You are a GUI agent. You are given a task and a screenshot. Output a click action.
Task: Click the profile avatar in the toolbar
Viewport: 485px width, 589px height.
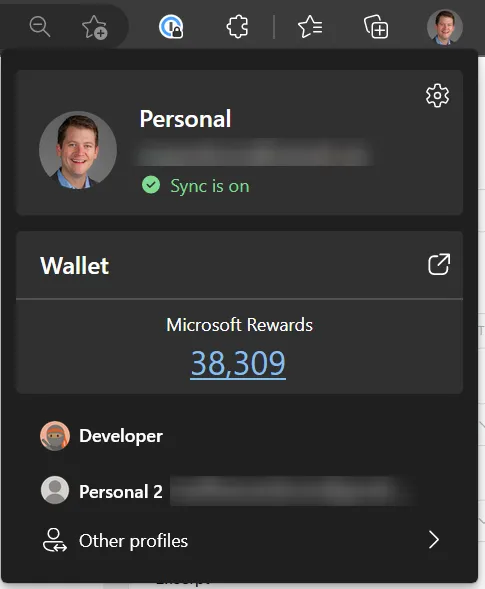(x=445, y=27)
